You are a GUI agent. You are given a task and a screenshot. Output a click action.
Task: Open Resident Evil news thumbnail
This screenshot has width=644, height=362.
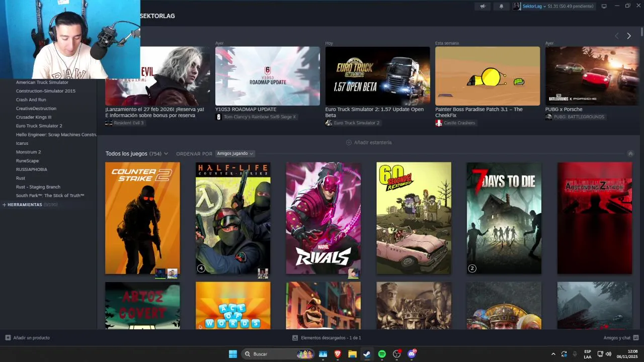click(x=158, y=76)
